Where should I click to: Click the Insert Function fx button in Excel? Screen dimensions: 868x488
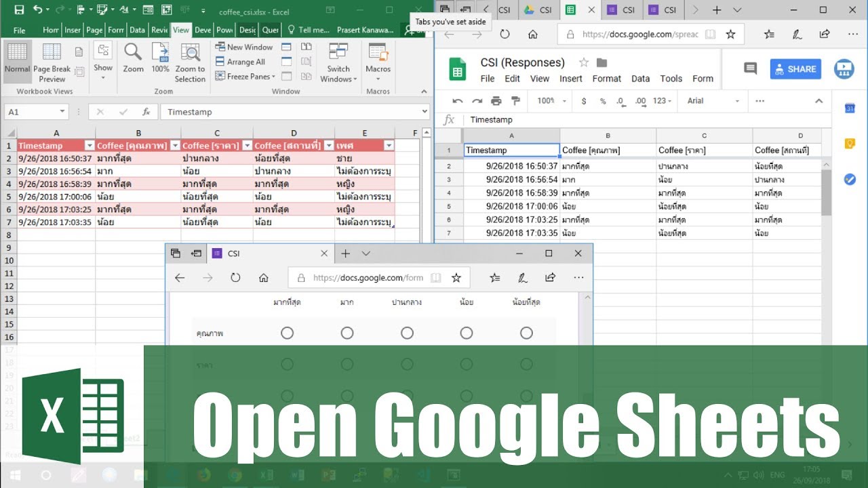pos(146,112)
